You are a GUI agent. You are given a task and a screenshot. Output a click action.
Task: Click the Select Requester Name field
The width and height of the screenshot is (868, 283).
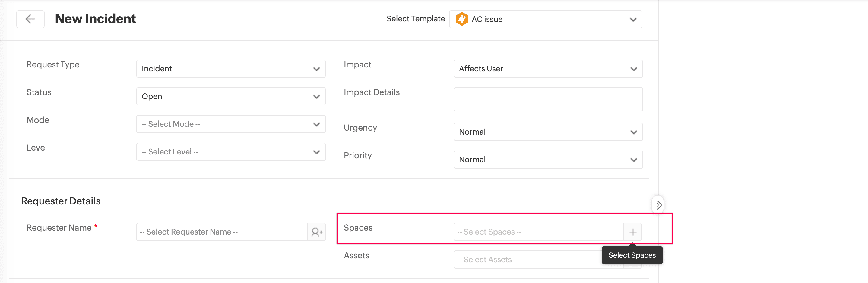click(222, 232)
